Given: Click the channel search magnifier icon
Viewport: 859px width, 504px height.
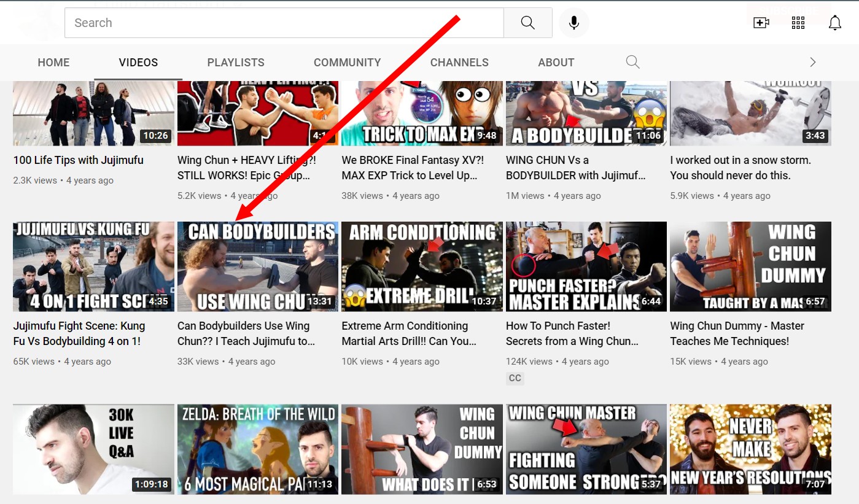Looking at the screenshot, I should pos(632,62).
